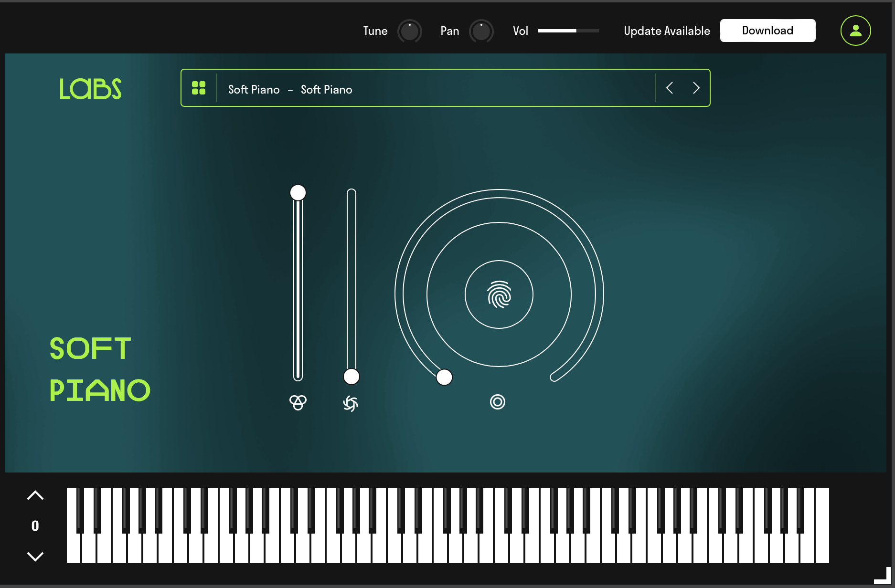Click the concentric circle icon below the dial
Viewport: 895px width, 588px height.
(x=498, y=402)
